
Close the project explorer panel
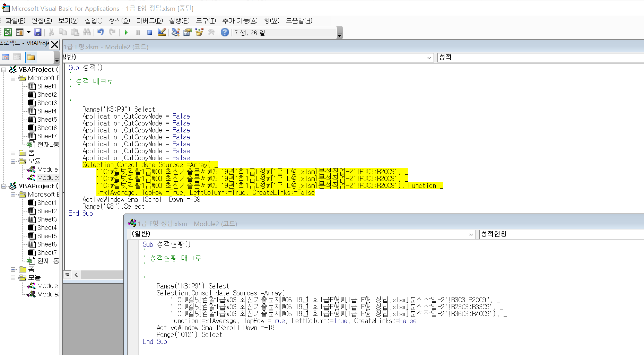[54, 44]
